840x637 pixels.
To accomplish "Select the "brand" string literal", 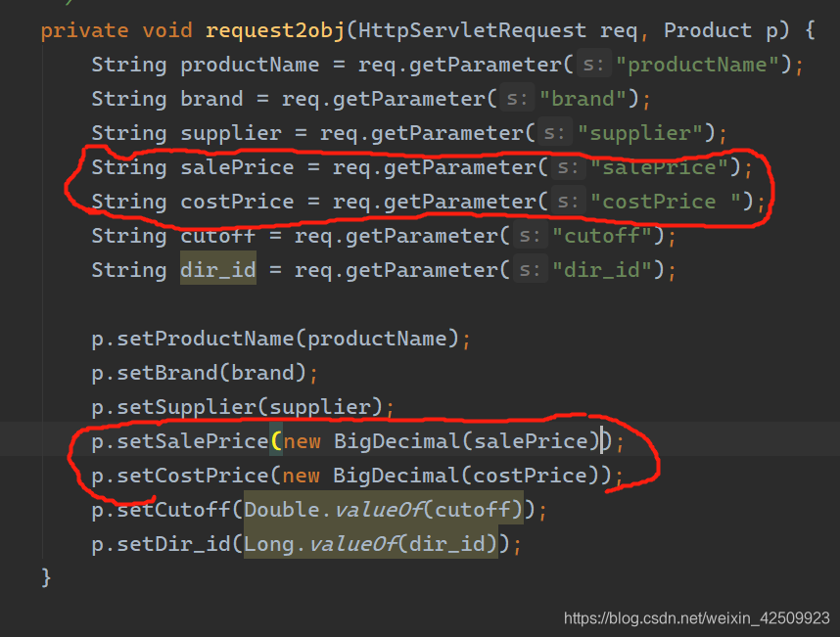I will point(583,99).
